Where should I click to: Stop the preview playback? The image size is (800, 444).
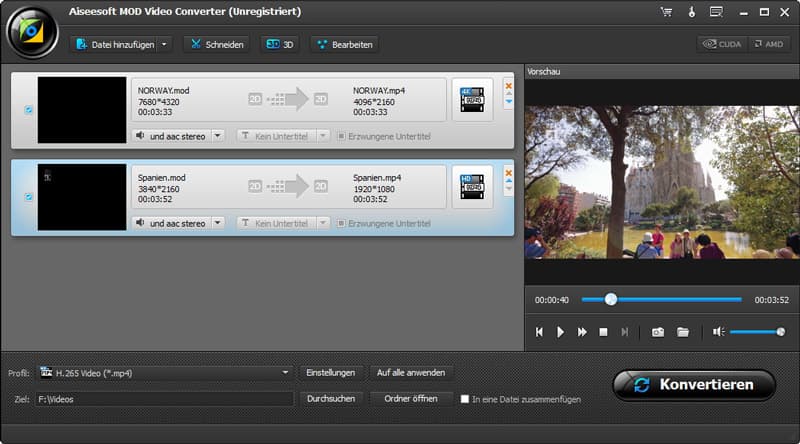click(x=603, y=332)
